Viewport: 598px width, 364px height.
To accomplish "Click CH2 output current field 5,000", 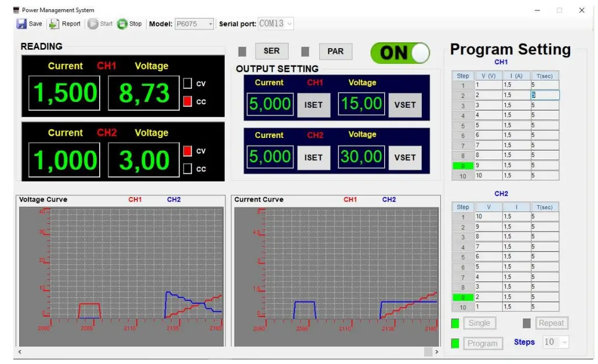I will 270,157.
